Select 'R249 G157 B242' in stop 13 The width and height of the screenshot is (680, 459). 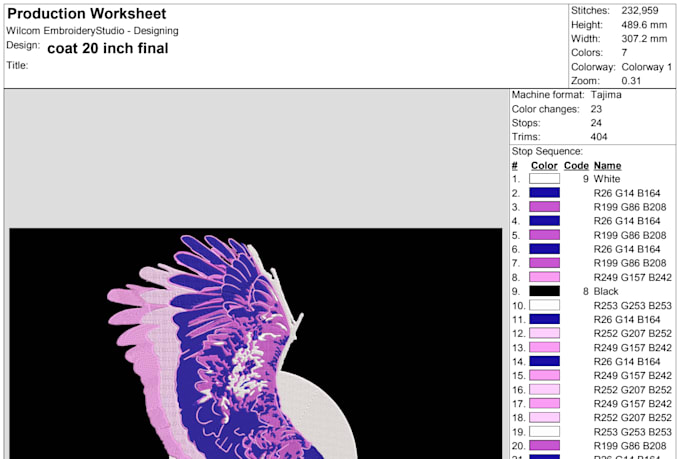click(x=632, y=348)
